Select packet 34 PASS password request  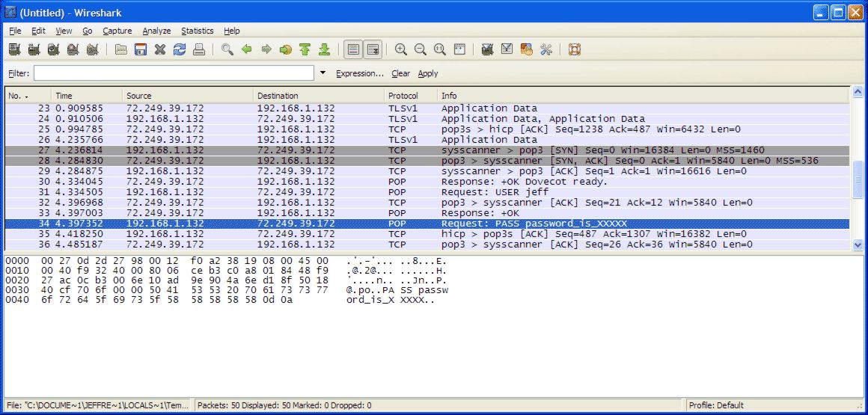point(427,224)
